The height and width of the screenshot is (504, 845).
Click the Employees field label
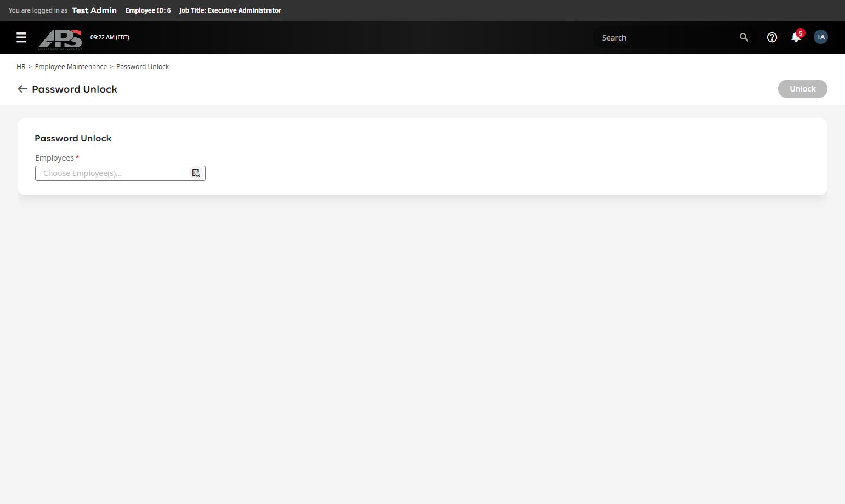pos(54,158)
